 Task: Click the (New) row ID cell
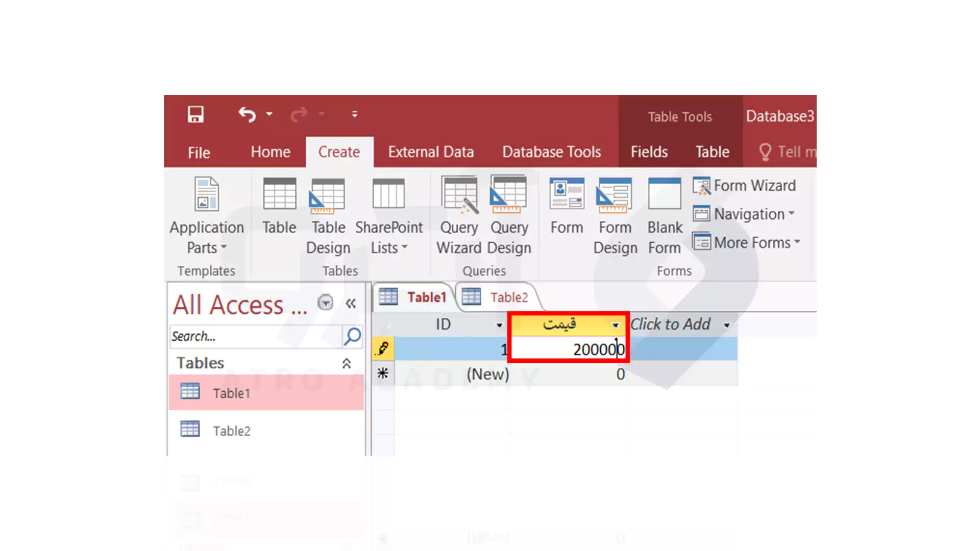(452, 374)
